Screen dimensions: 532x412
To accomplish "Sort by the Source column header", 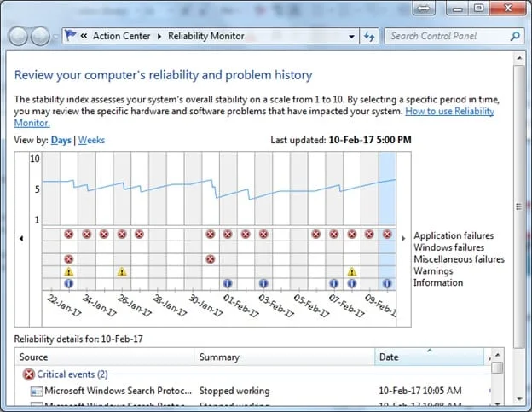I will click(x=105, y=357).
